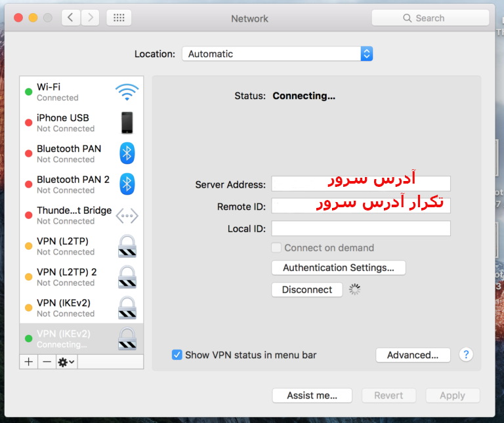Open Authentication Settings dialog
The height and width of the screenshot is (423, 504).
pyautogui.click(x=338, y=268)
